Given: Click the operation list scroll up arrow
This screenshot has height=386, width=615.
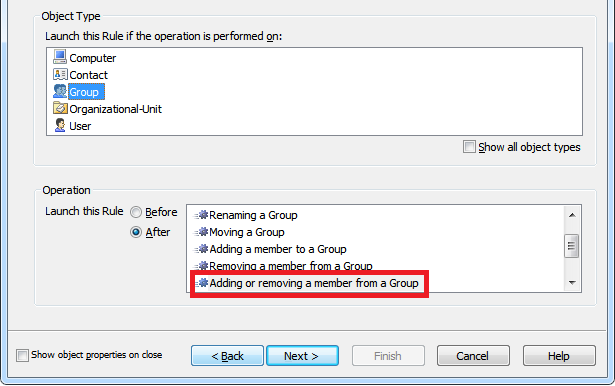Looking at the screenshot, I should pyautogui.click(x=572, y=215).
